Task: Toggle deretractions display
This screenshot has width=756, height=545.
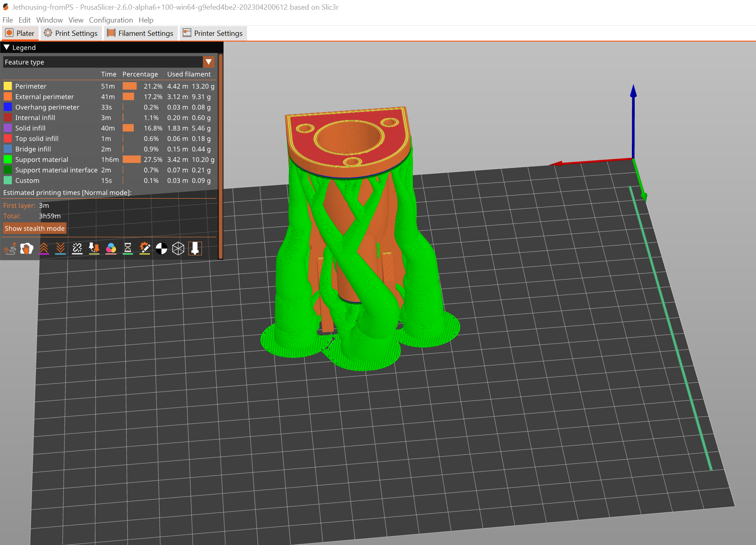Action: pos(60,249)
